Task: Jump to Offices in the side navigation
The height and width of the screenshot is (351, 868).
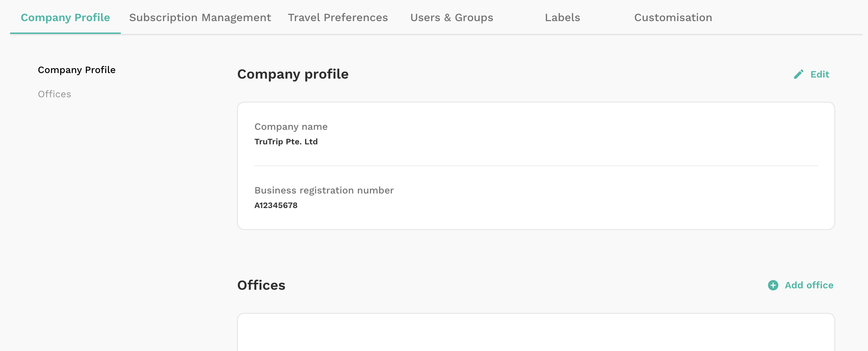Action: coord(54,94)
